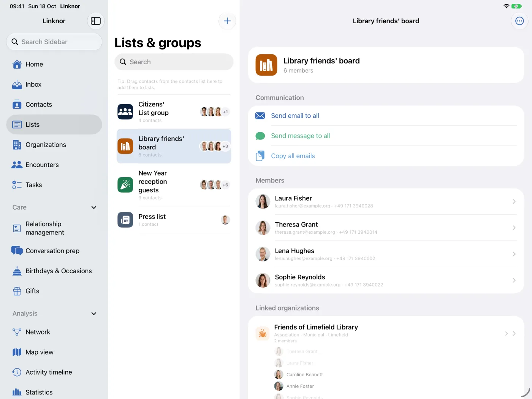
Task: Open Friends of Limefield Library organization
Action: (x=386, y=333)
